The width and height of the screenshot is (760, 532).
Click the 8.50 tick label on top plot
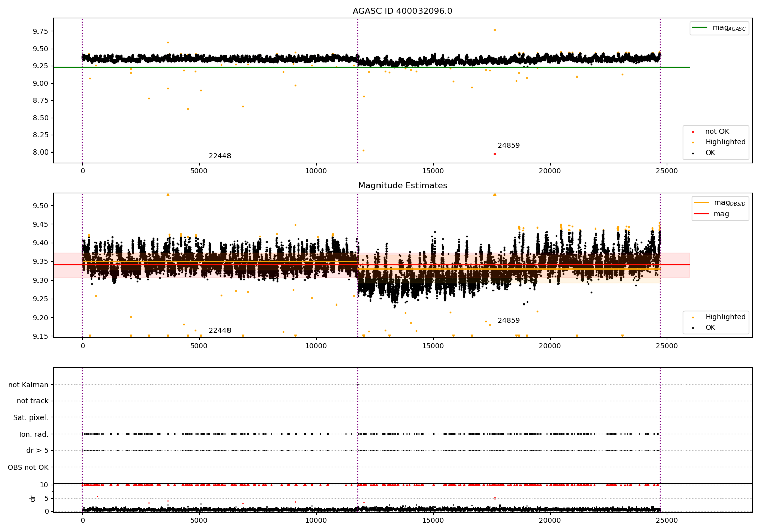40,118
